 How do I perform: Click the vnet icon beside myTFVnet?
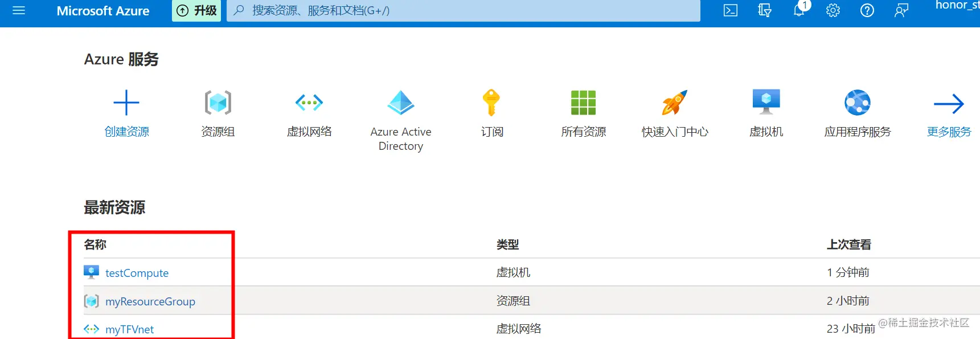pos(91,329)
